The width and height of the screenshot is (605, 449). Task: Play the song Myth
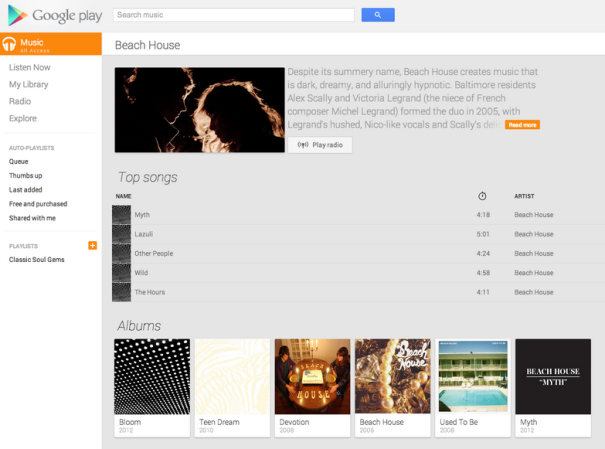(x=142, y=214)
